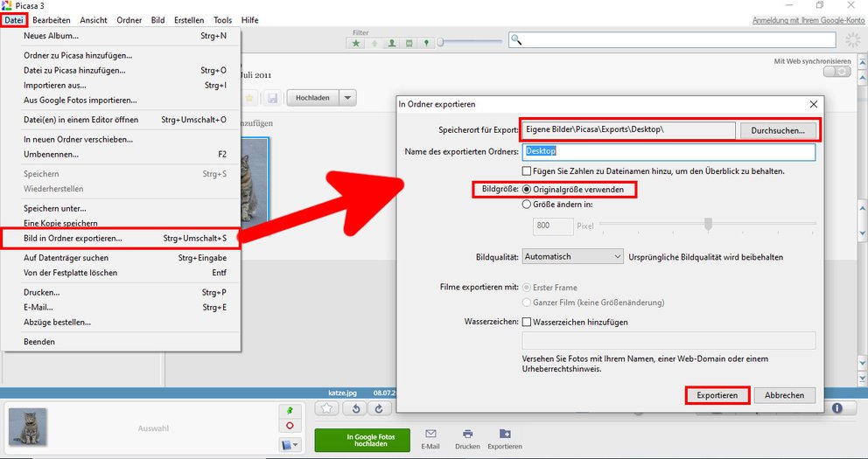
Task: Choose Datei zu Picasa hinzufügen
Action: tap(121, 70)
